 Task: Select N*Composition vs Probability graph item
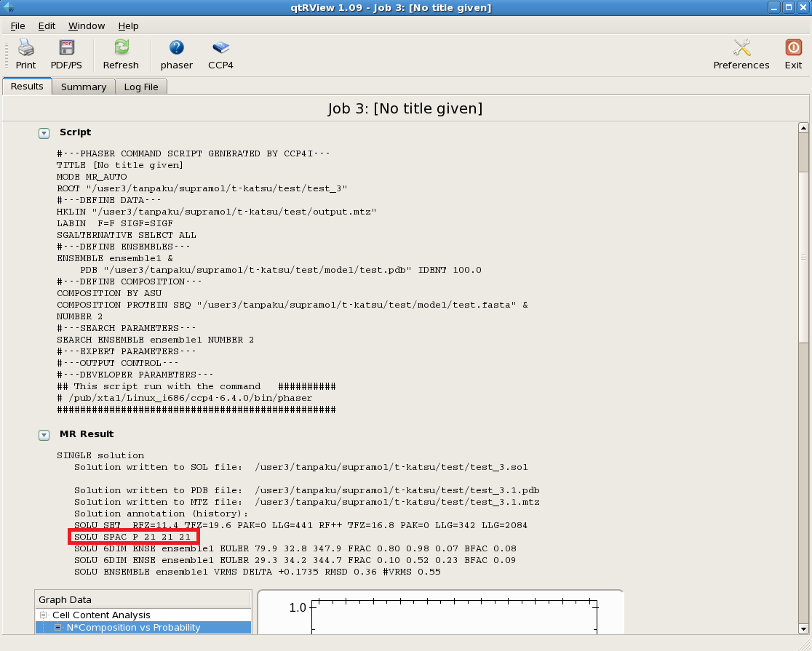pyautogui.click(x=133, y=627)
